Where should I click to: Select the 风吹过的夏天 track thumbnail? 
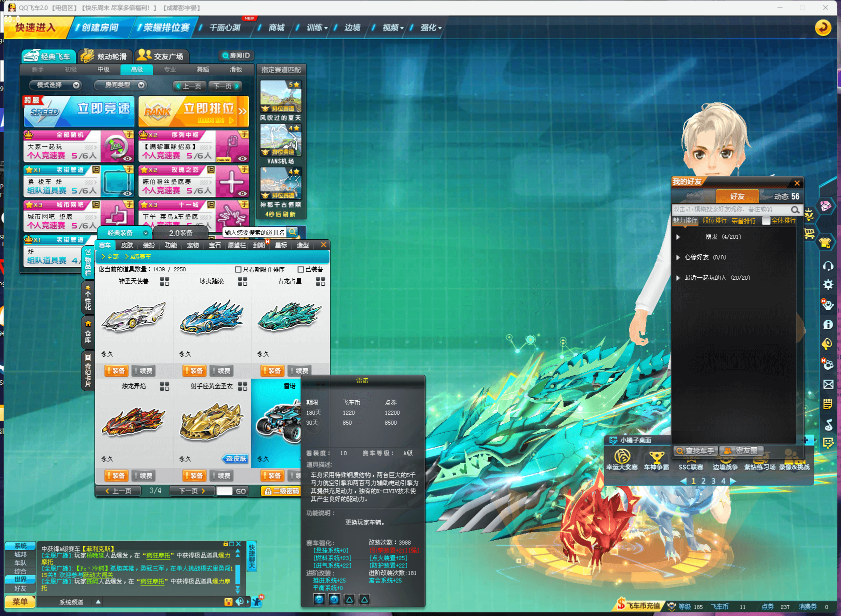coord(280,96)
